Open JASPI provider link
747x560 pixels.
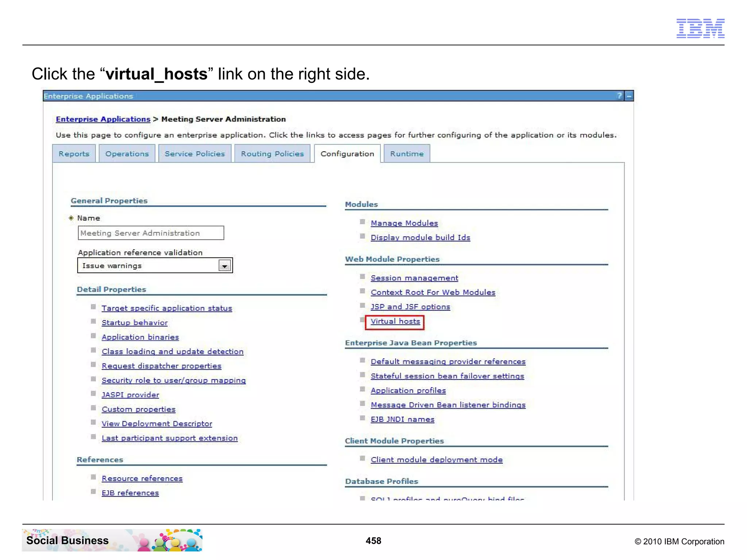click(130, 395)
